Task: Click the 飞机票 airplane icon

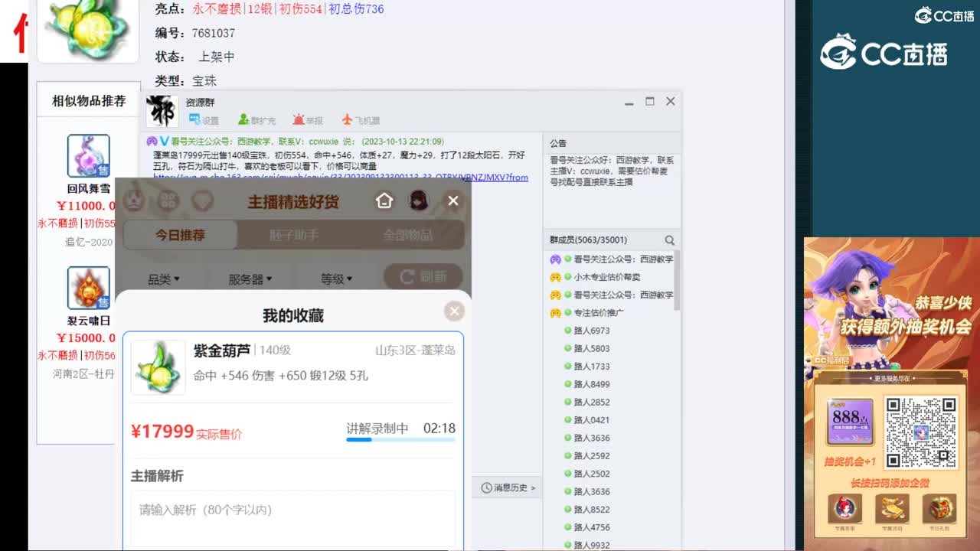Action: click(360, 120)
